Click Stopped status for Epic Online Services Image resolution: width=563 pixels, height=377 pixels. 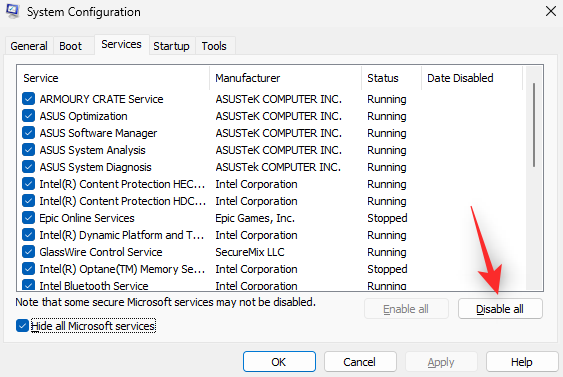pos(387,218)
